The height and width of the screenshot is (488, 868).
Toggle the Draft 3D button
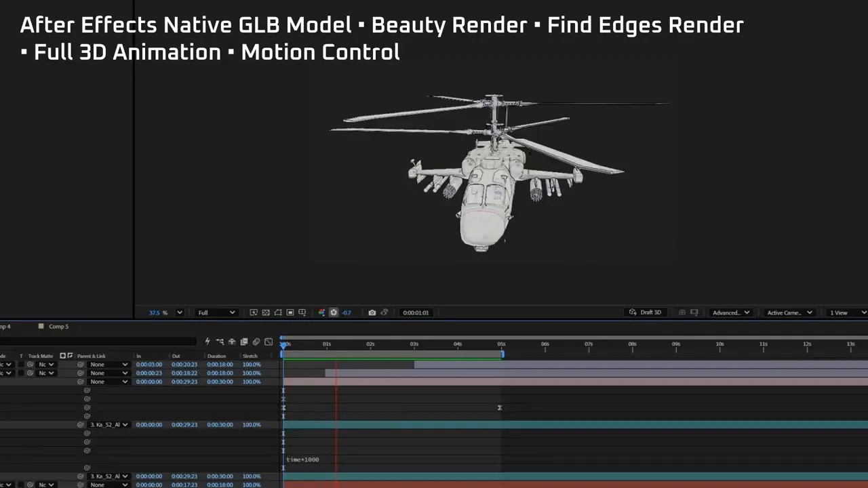coord(645,312)
